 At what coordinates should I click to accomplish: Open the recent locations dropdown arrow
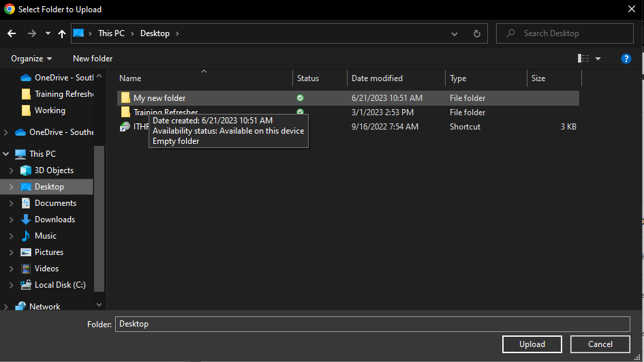click(x=48, y=33)
